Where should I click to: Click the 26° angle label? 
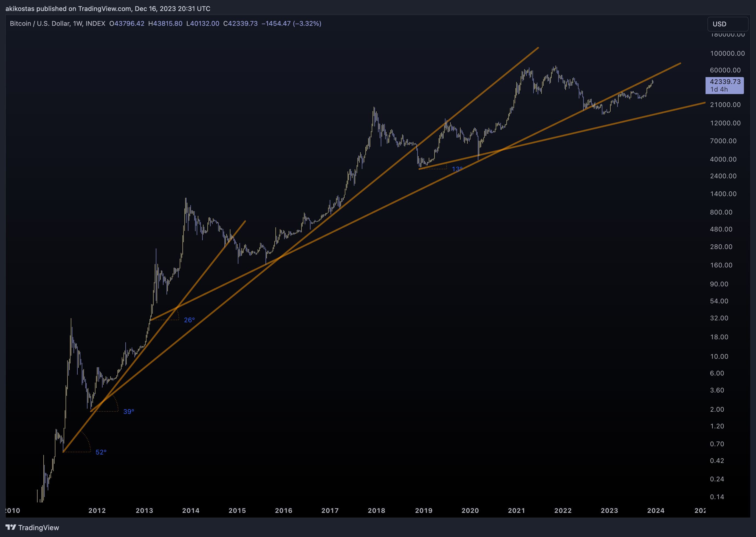tap(189, 320)
